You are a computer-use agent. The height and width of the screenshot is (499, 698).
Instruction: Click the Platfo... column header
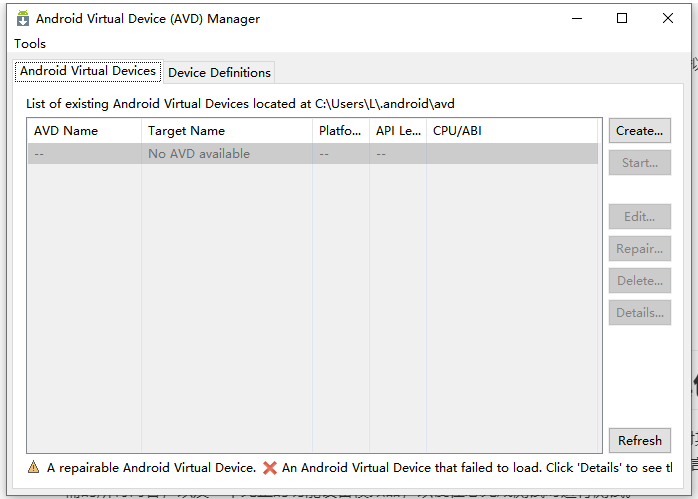[x=341, y=131]
